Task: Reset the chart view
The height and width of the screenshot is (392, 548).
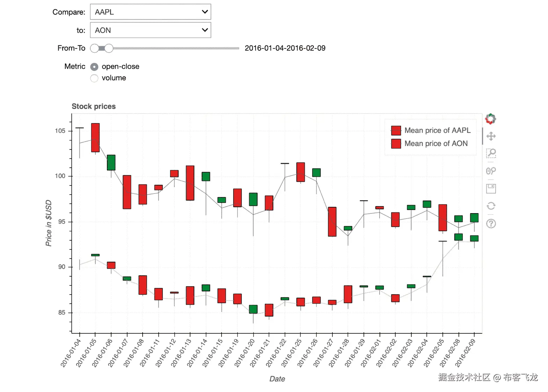Action: click(x=491, y=206)
